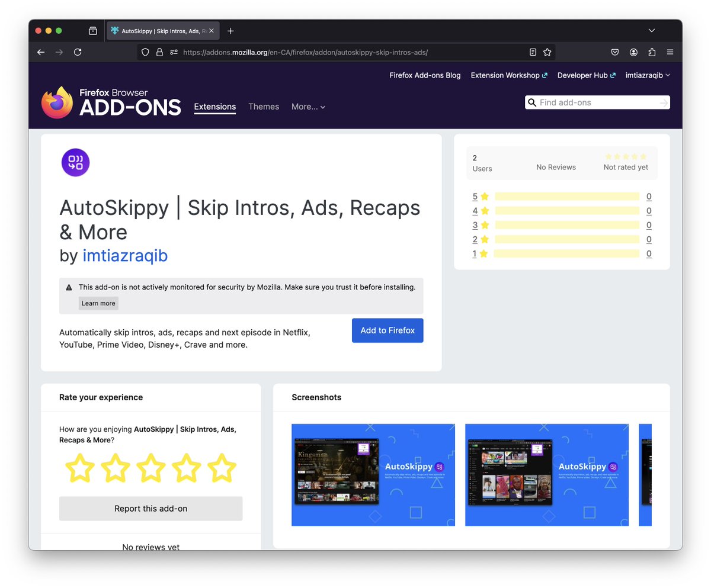Click the No Reviews text
This screenshot has height=588, width=711.
pos(556,168)
